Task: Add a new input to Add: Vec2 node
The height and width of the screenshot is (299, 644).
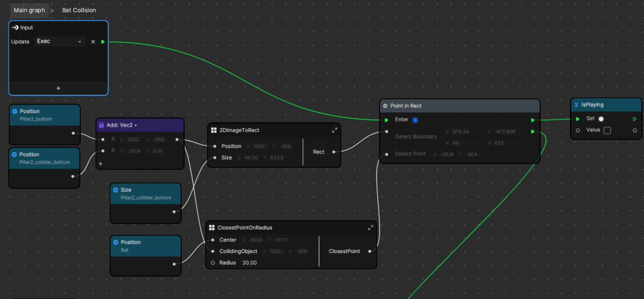Action: 101,164
